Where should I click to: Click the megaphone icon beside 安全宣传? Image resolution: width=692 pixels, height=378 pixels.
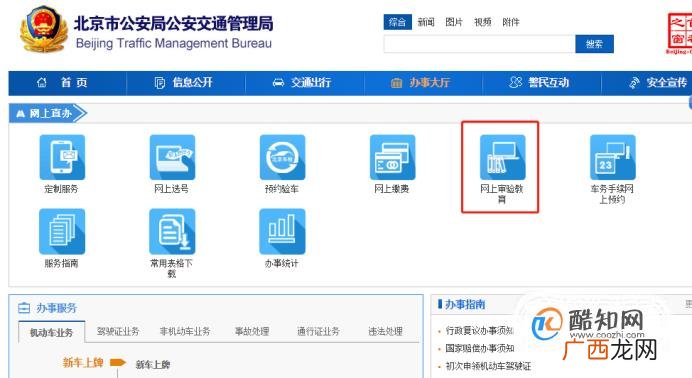point(635,82)
